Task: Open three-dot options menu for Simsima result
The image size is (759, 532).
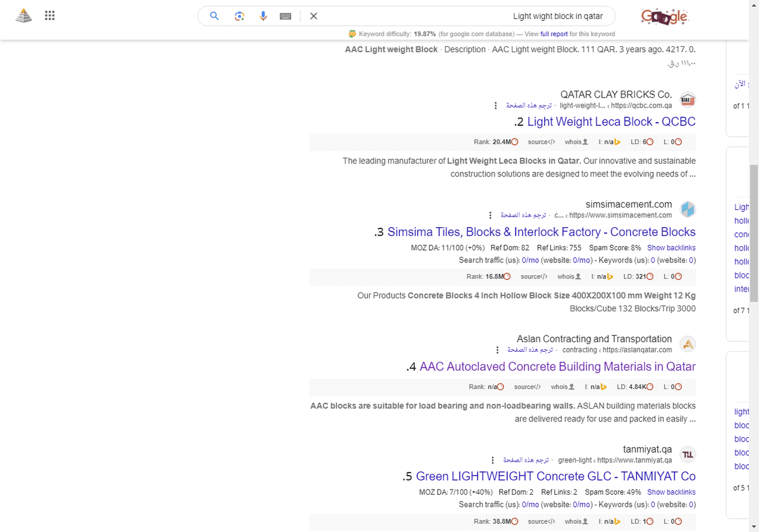Action: [489, 214]
